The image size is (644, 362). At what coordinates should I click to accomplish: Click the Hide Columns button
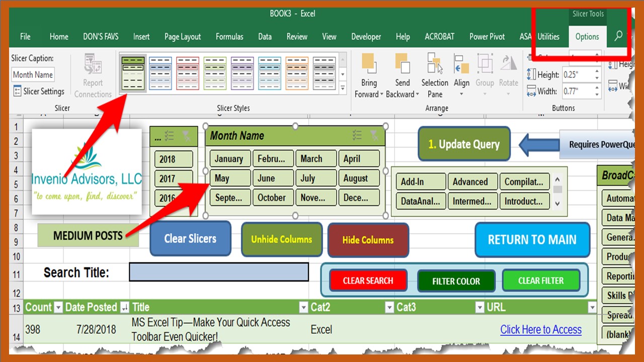click(x=368, y=240)
